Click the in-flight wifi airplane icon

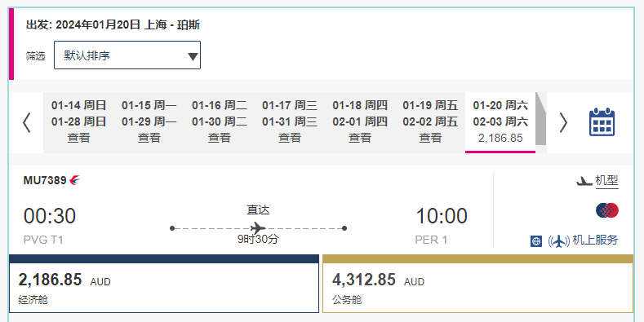558,241
